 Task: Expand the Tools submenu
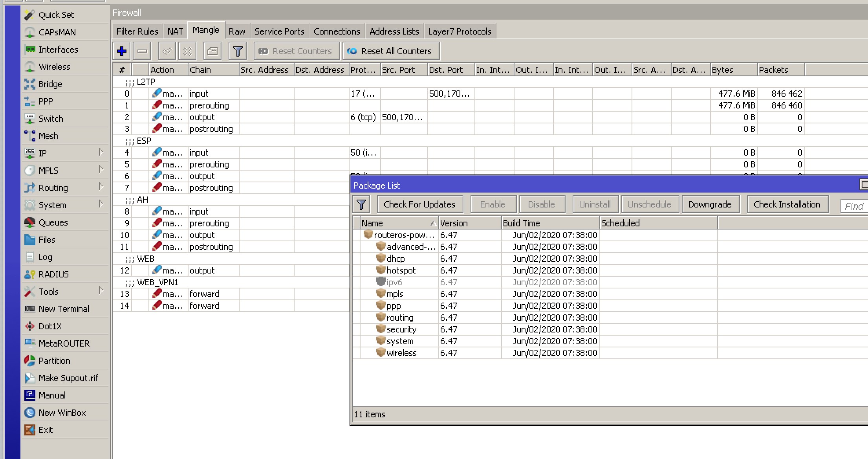coord(65,292)
